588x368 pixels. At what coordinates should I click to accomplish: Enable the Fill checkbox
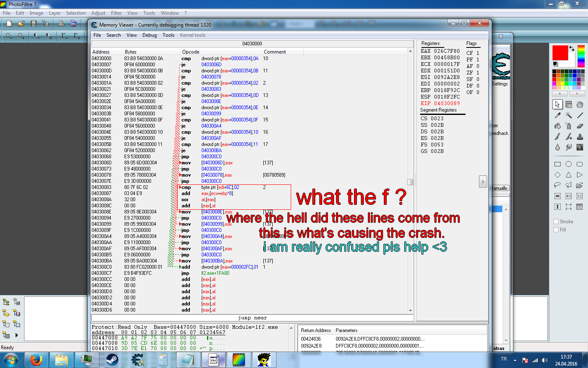pos(556,230)
